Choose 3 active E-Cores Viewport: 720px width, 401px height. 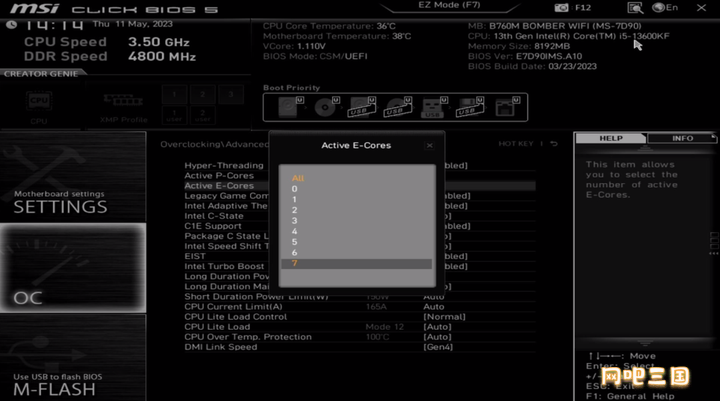[356, 220]
